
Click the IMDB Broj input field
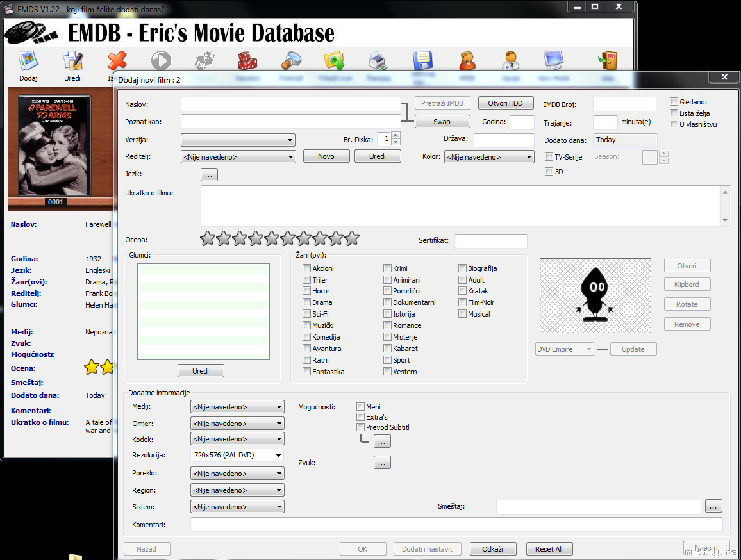(624, 104)
